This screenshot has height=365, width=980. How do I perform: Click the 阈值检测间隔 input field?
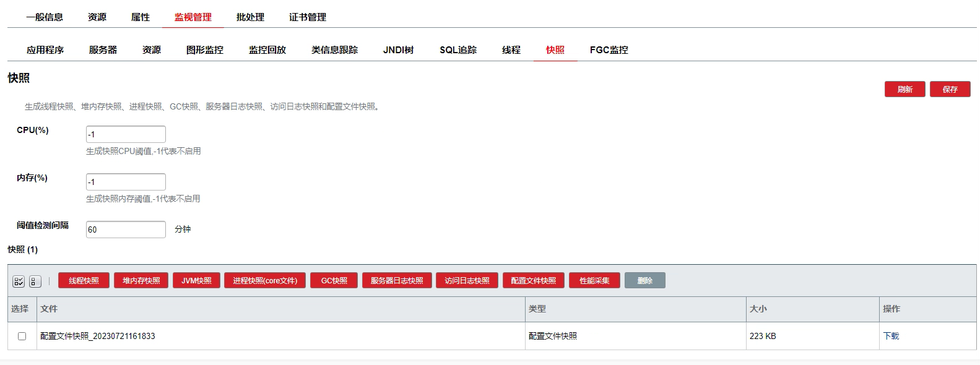coord(126,230)
